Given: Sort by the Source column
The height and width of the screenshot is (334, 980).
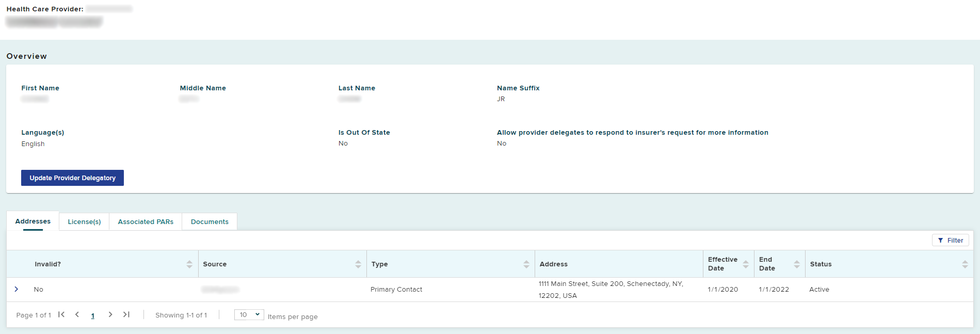Looking at the screenshot, I should click(x=358, y=264).
